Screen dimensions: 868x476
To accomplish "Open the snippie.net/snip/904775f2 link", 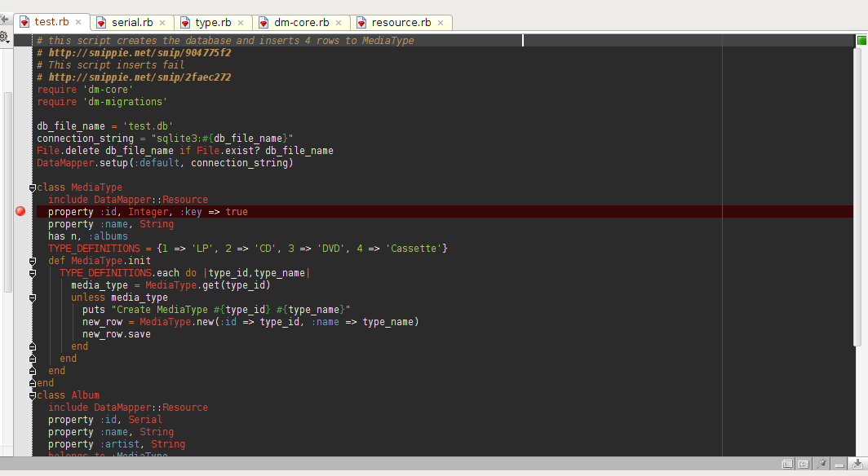I will 139,53.
